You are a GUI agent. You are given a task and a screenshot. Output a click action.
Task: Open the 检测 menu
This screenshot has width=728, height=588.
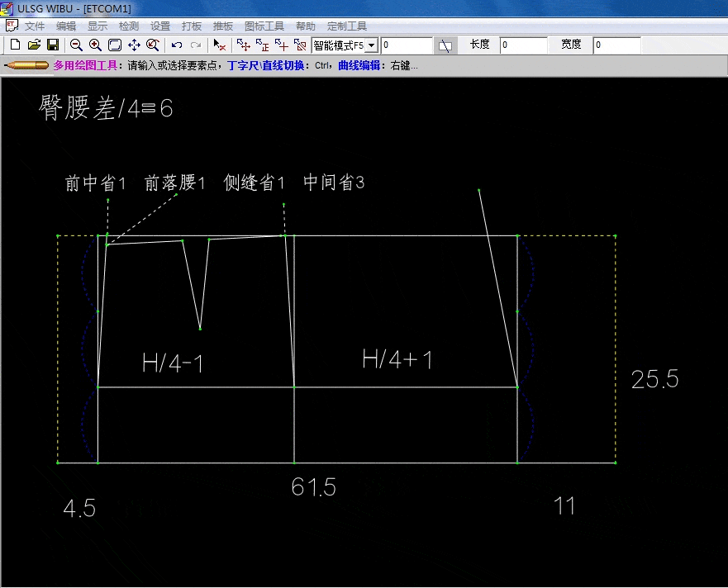click(129, 26)
